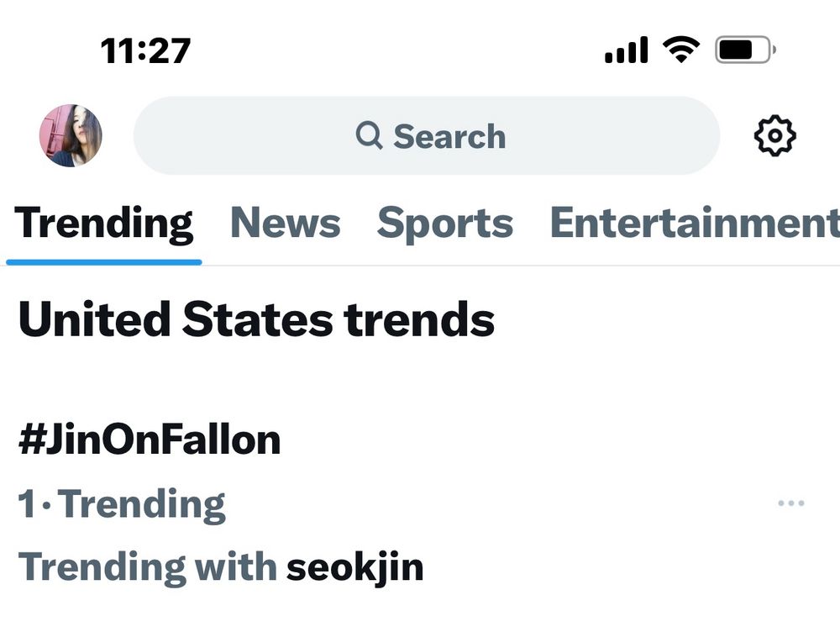The width and height of the screenshot is (840, 632).
Task: Switch to the News tab
Action: point(286,224)
